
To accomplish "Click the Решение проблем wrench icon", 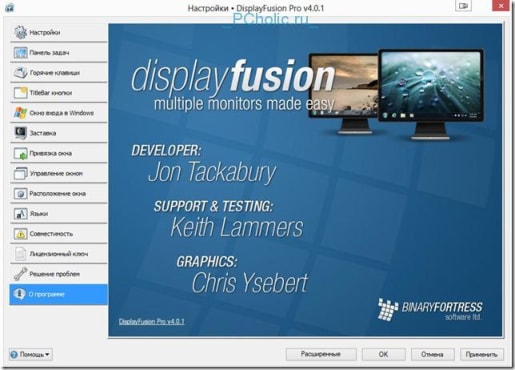I will (x=20, y=274).
